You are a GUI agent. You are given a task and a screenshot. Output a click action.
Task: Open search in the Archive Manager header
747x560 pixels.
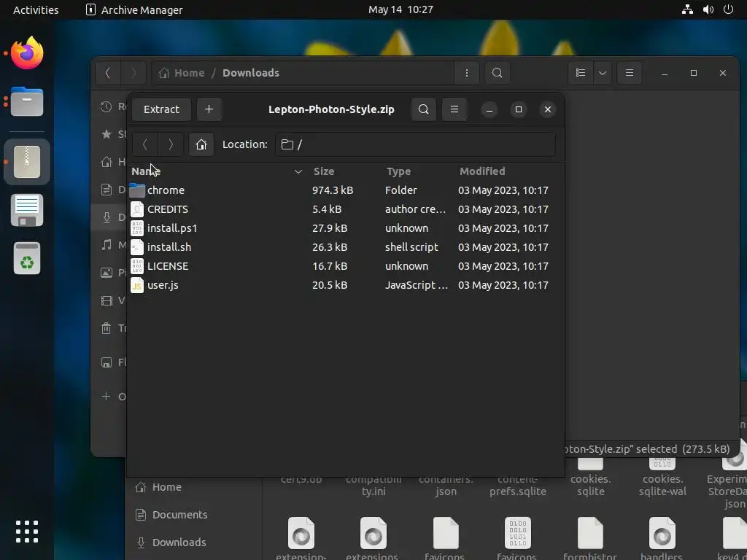(424, 109)
